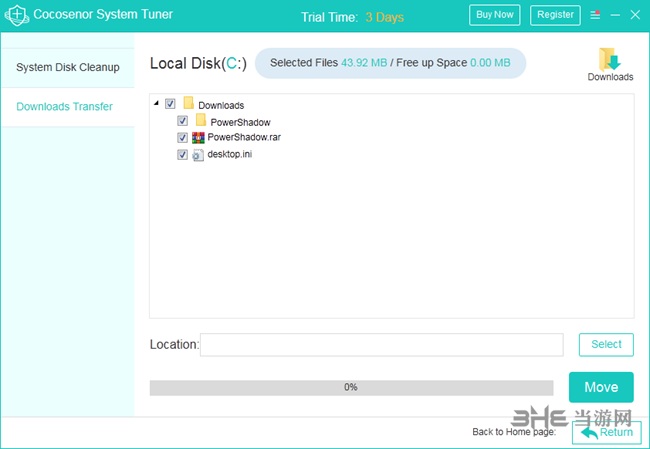Viewport: 650px width, 449px height.
Task: Click the 'Trial Time: 3 Days' text
Action: tap(352, 17)
